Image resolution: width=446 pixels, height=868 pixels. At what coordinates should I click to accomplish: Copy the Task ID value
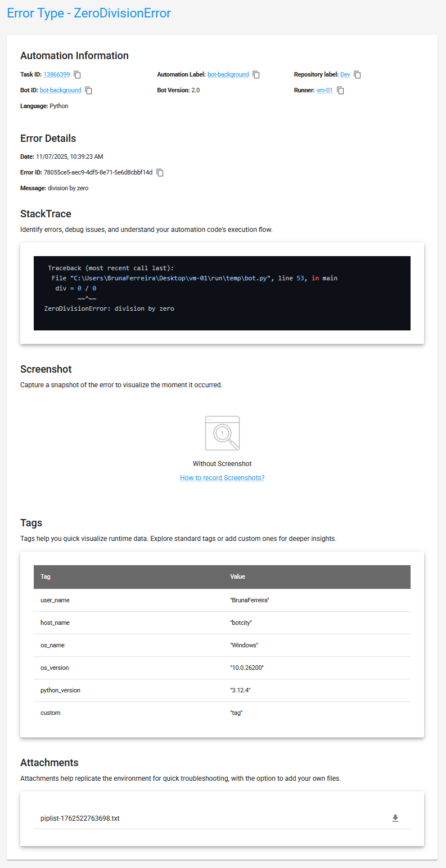78,75
